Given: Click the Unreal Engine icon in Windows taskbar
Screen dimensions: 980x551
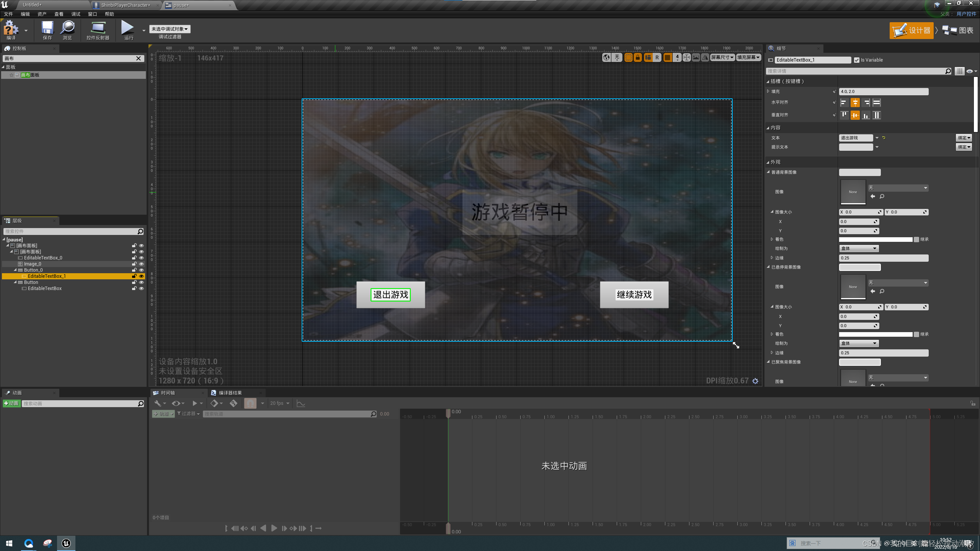Looking at the screenshot, I should (66, 543).
